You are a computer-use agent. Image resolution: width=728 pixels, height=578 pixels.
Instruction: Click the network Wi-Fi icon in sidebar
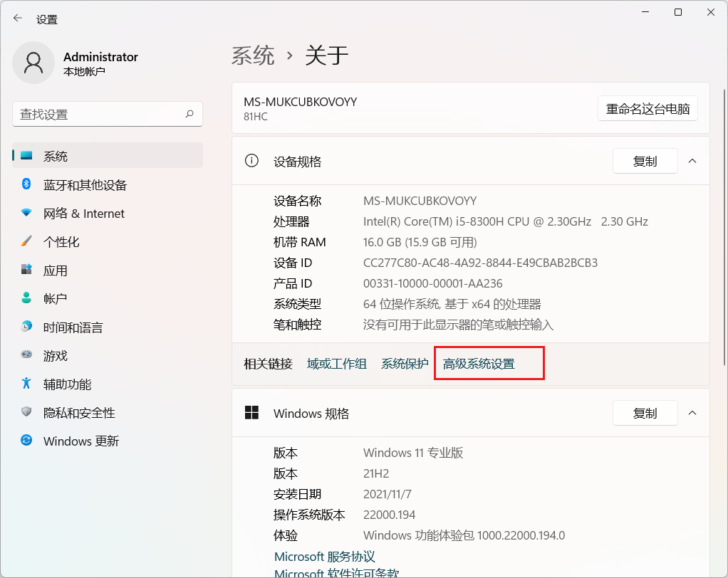point(26,212)
